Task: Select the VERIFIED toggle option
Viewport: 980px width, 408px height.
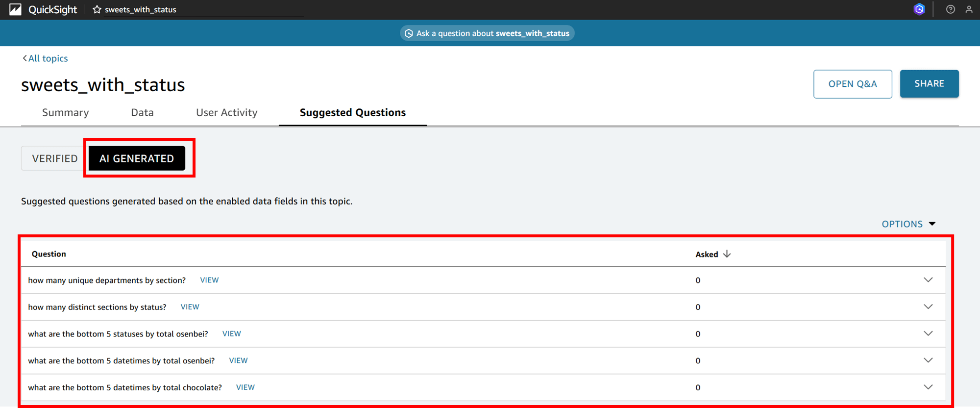Action: (x=55, y=158)
